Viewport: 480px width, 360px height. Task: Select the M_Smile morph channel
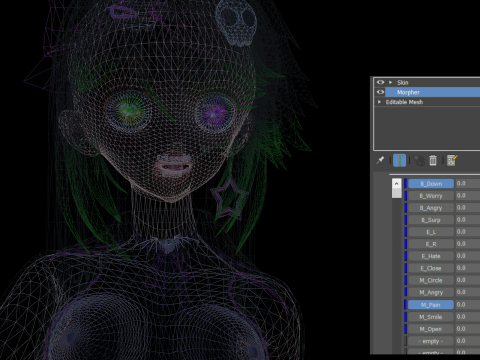tap(431, 317)
